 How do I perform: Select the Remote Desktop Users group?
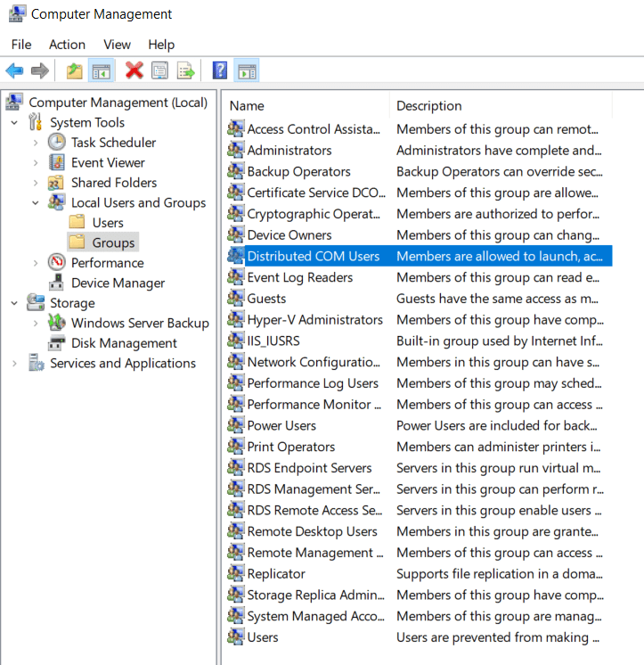(x=312, y=531)
